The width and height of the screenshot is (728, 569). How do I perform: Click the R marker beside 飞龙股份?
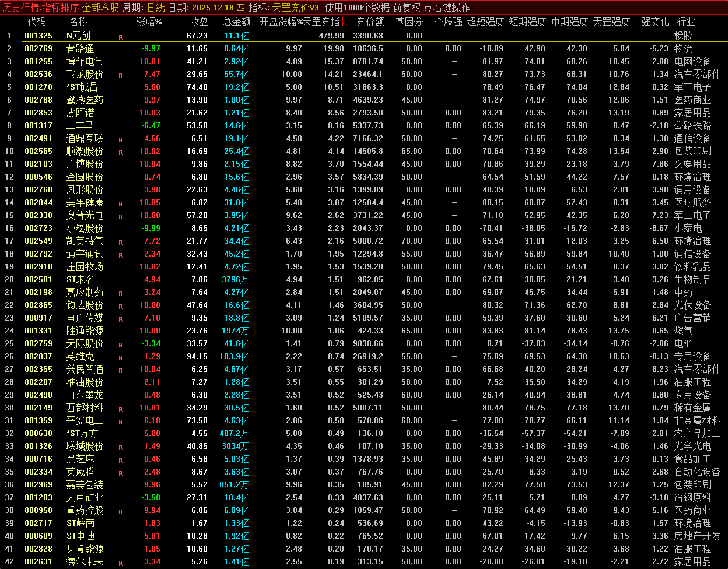coord(121,75)
